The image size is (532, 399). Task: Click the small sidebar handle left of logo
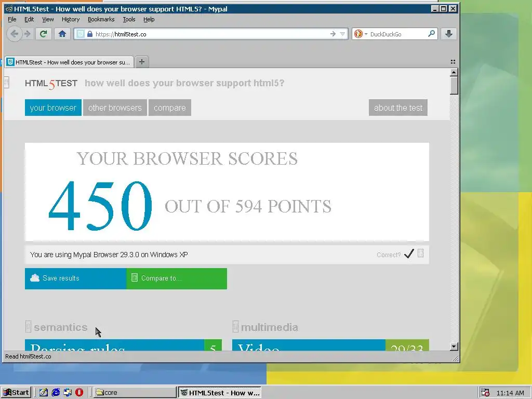(6, 83)
